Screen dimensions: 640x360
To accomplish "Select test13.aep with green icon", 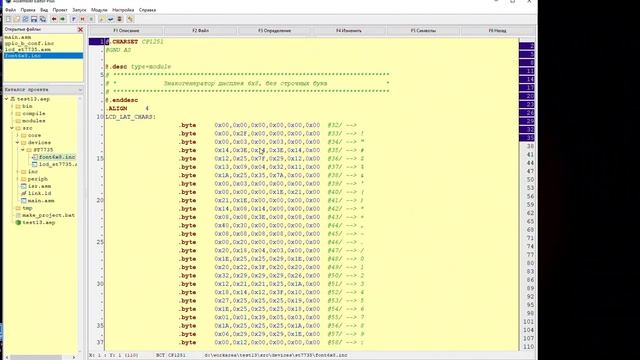I will [x=38, y=223].
